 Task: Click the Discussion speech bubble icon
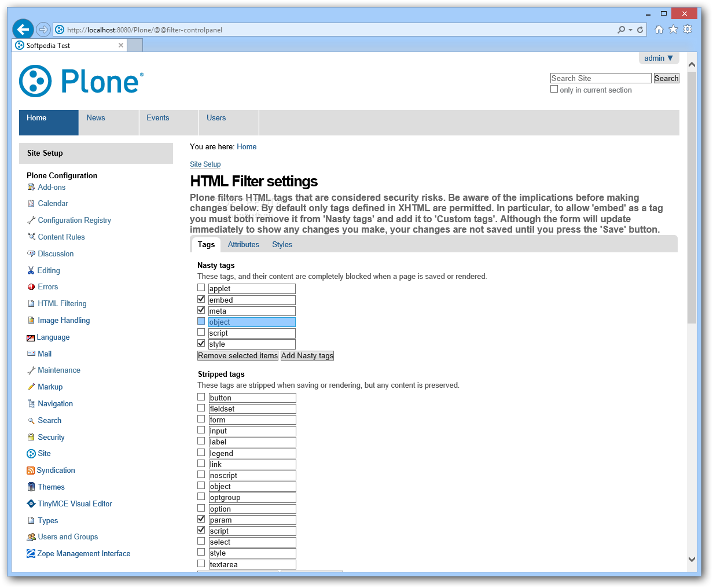[31, 253]
